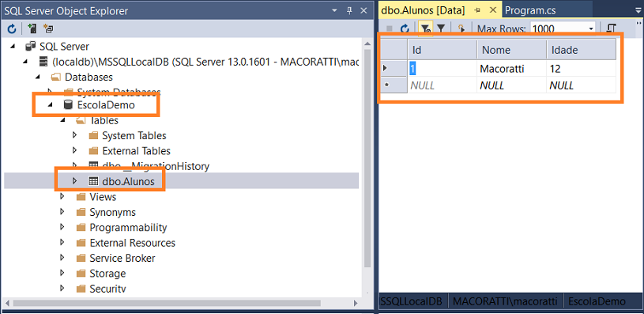Screen dimensions: 644x314
Task: Select the Synonyms tree item
Action: (x=112, y=212)
